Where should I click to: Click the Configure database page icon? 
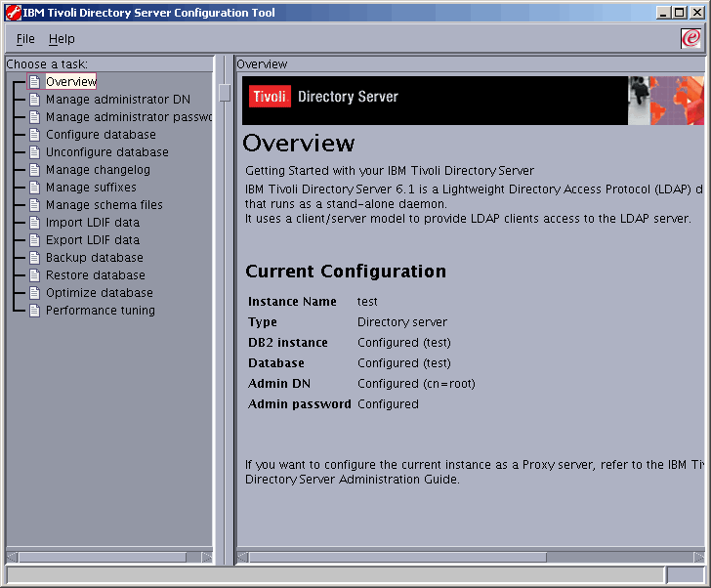pyautogui.click(x=35, y=135)
